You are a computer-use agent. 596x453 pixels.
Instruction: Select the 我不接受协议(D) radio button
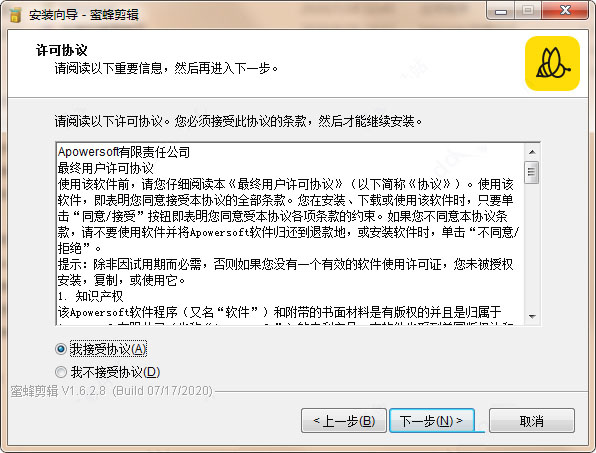click(61, 372)
